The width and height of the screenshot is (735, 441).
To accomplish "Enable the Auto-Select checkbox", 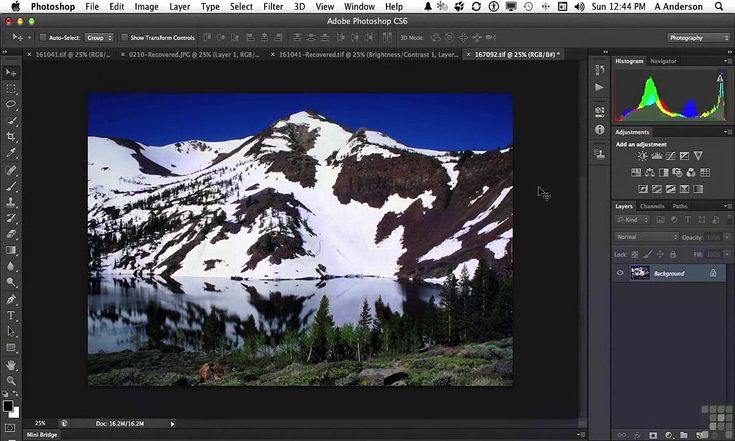I will tap(43, 37).
